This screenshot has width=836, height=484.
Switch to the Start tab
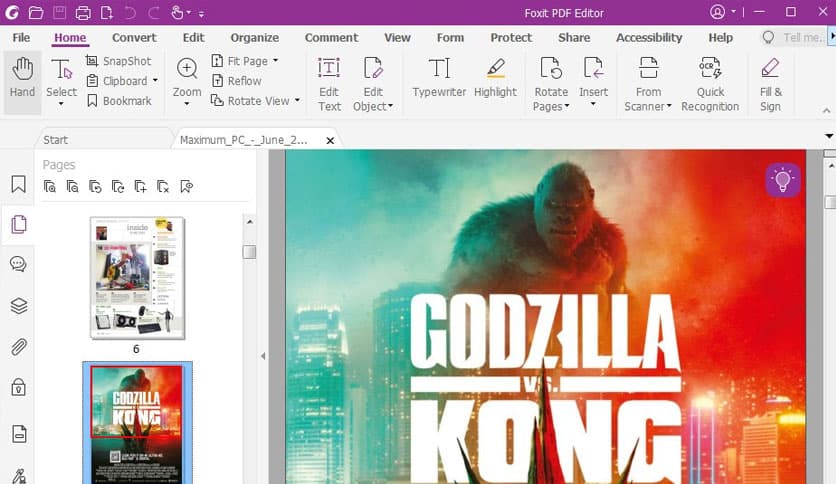(x=55, y=140)
